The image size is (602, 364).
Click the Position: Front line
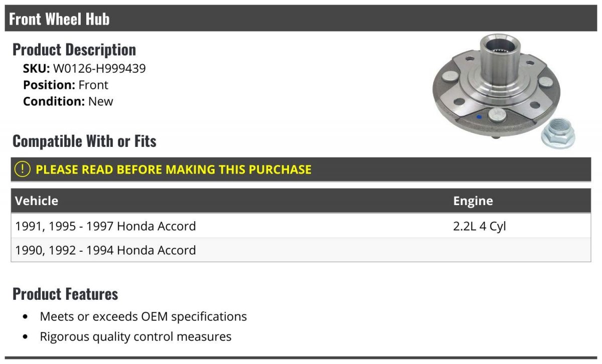[x=66, y=85]
